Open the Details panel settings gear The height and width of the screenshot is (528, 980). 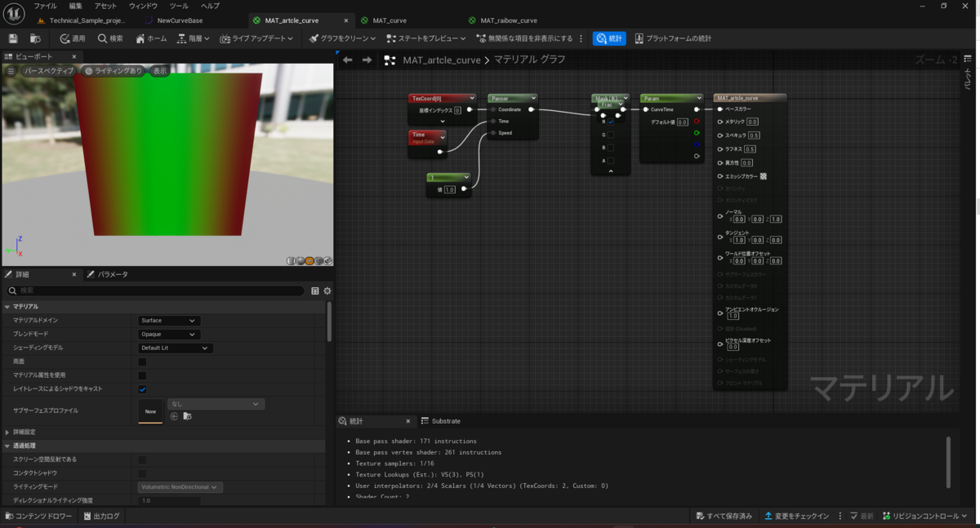(327, 291)
